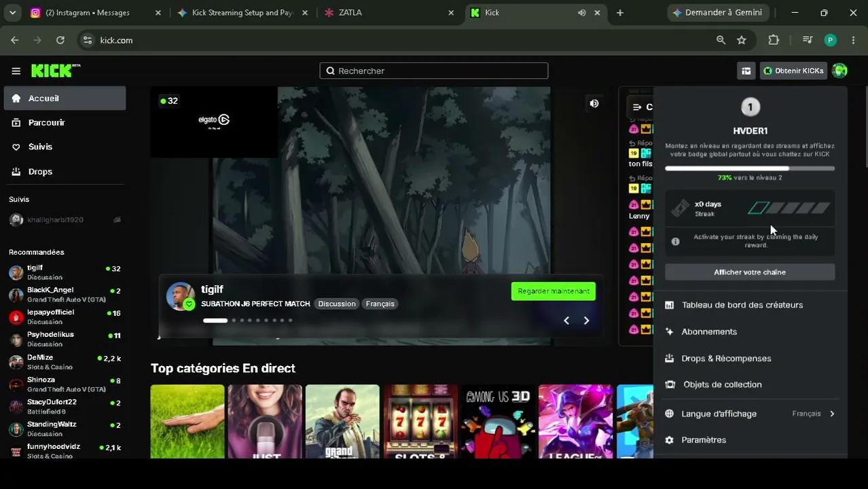Screen dimensions: 868x489
Task: Click the featured carousel pagination dots
Action: (247, 321)
